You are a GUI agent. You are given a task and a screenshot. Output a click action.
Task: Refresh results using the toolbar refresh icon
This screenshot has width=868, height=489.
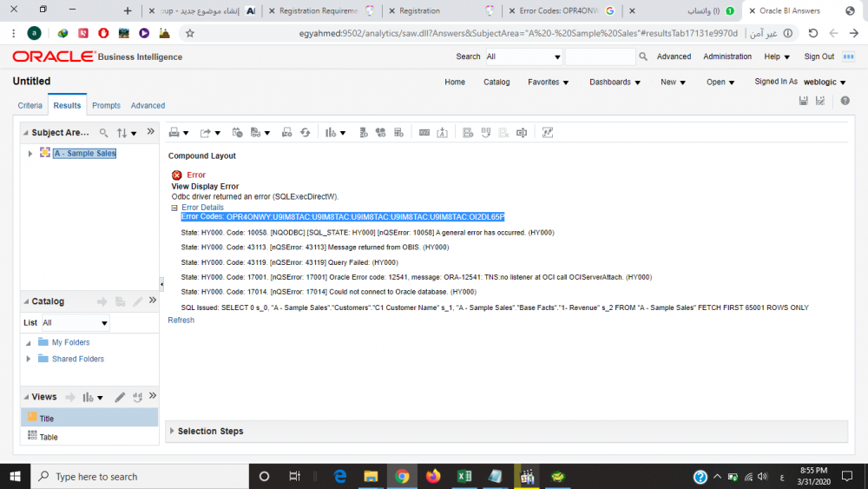click(x=305, y=132)
